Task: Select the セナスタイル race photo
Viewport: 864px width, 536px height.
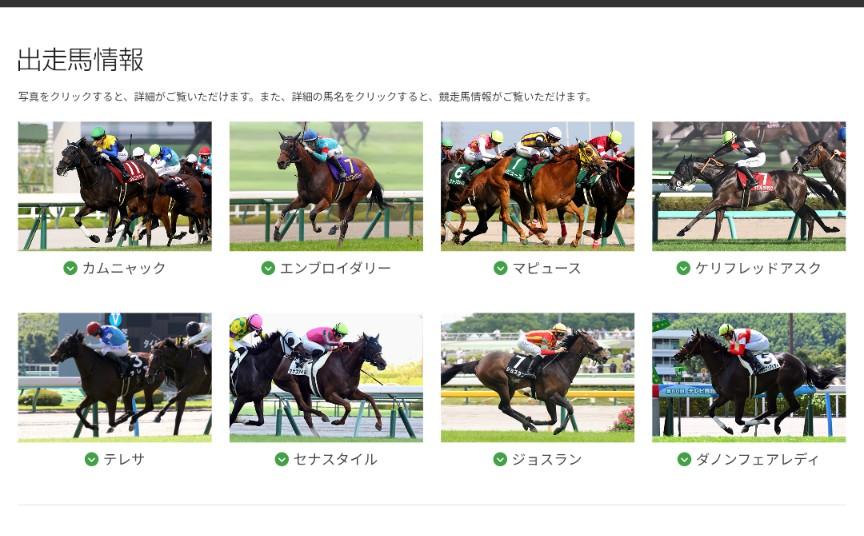Action: coord(326,377)
